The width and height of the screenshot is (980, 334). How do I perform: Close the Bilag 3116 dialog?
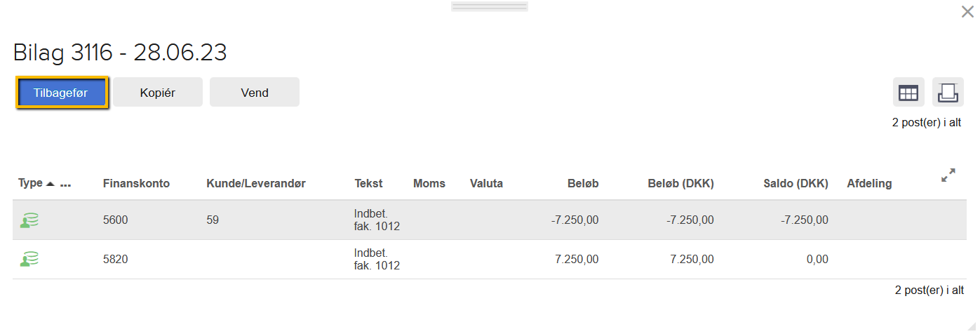click(967, 11)
